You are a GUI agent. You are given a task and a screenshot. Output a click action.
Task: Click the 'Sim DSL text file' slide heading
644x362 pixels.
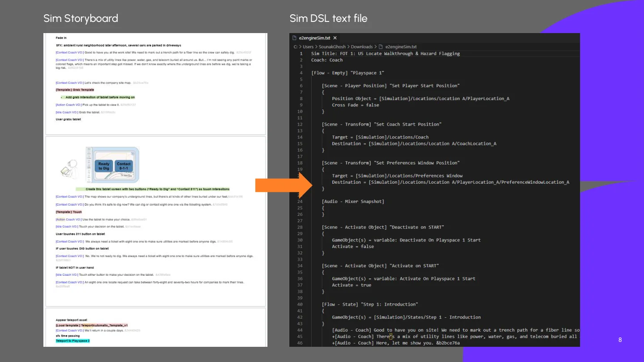point(328,18)
